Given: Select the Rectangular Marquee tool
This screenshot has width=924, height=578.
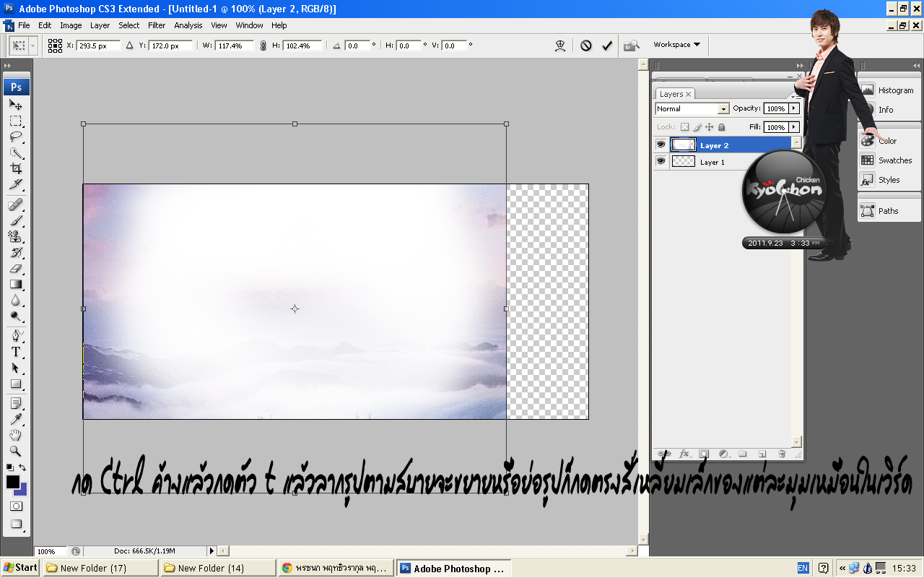Looking at the screenshot, I should [x=16, y=121].
